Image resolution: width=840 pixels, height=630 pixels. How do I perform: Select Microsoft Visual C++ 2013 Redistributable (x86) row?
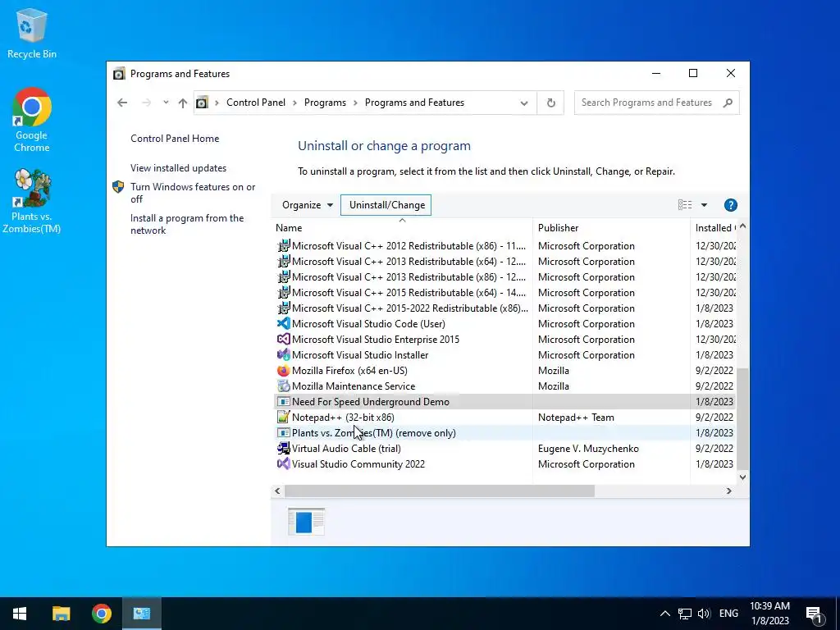coord(504,277)
